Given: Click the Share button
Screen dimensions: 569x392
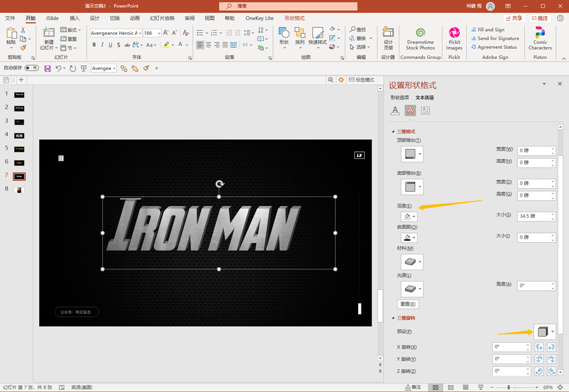Looking at the screenshot, I should pos(514,18).
